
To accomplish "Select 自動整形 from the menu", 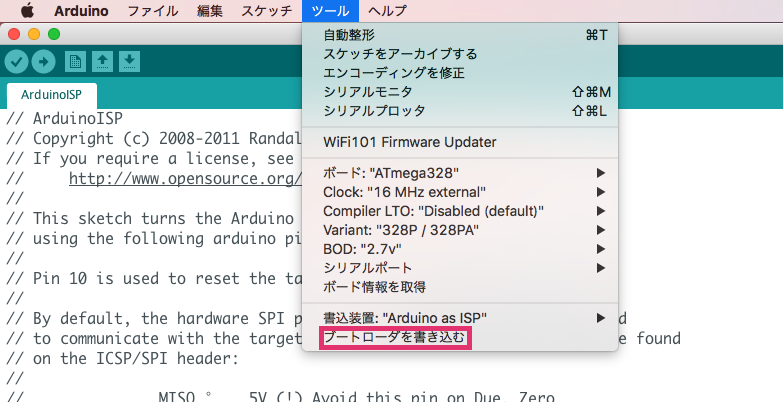I will (x=460, y=35).
